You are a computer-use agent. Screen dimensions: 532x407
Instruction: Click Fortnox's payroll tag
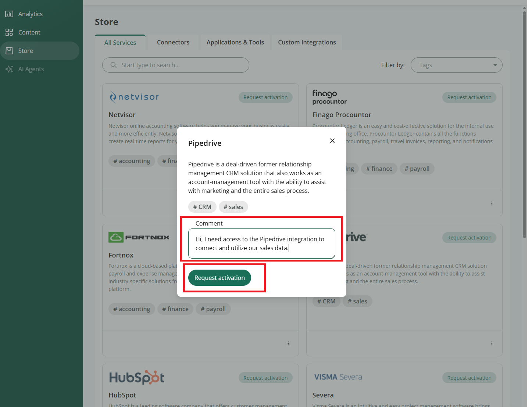point(213,309)
